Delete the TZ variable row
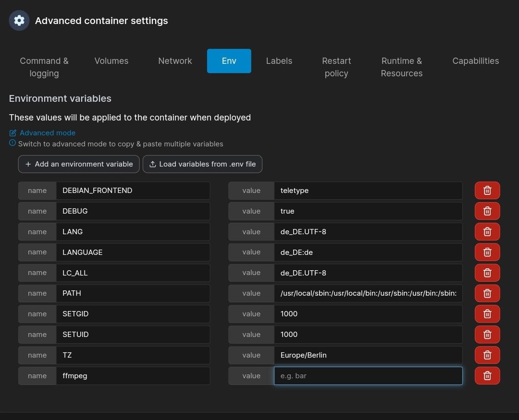Image resolution: width=519 pixels, height=420 pixels. pos(487,355)
